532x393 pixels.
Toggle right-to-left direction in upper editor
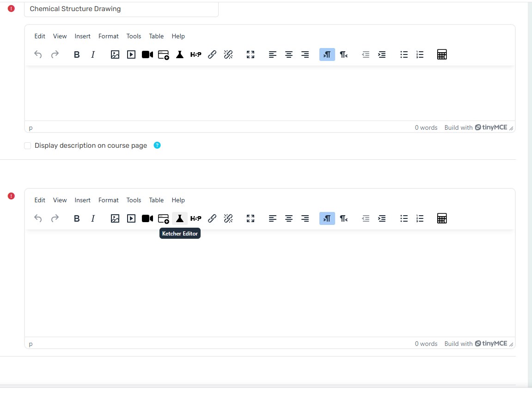tap(344, 54)
